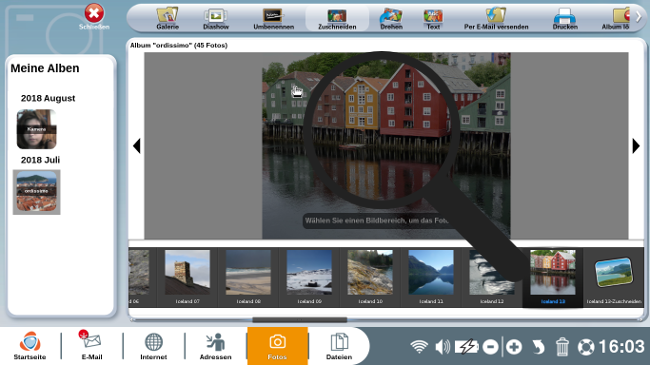Click the thumbnail strip horizontal scrollbar
The width and height of the screenshot is (650, 365).
coord(300,320)
